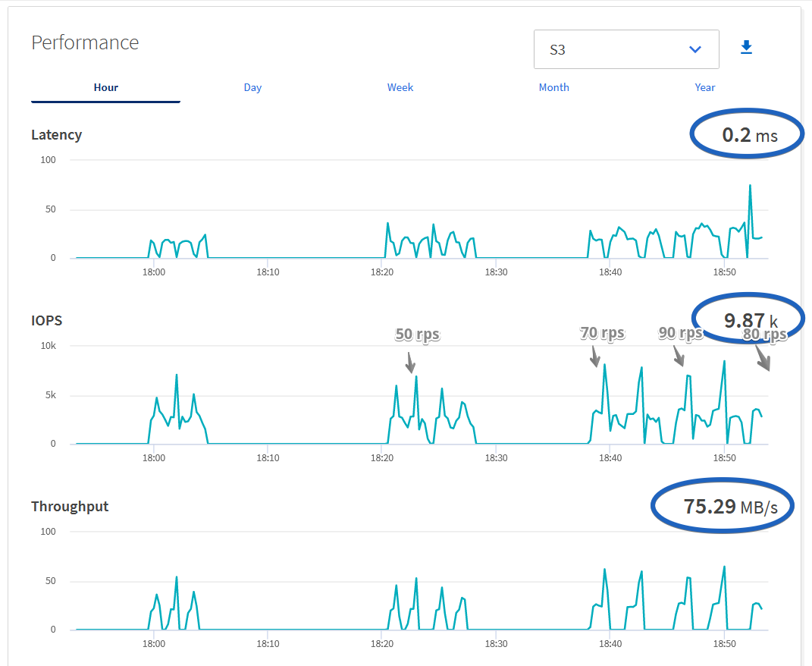812x666 pixels.
Task: Click the 50 axis label on the Throughput chart
Action: coord(50,581)
